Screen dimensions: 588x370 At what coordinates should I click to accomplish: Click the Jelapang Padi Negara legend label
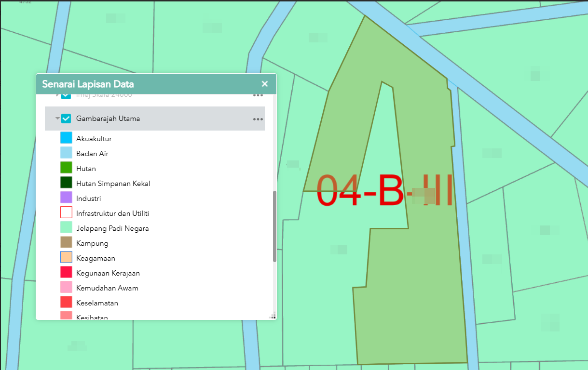point(112,228)
